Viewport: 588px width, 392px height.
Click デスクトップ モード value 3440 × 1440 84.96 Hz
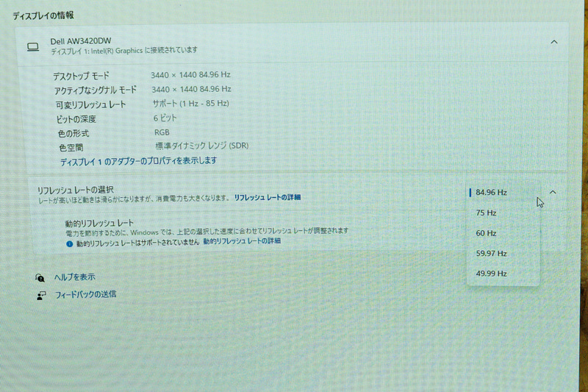(190, 75)
